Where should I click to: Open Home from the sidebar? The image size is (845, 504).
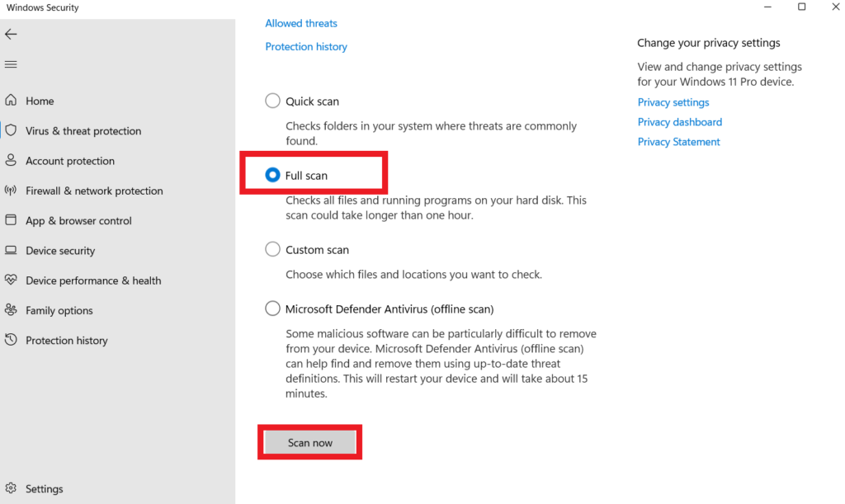click(x=39, y=101)
